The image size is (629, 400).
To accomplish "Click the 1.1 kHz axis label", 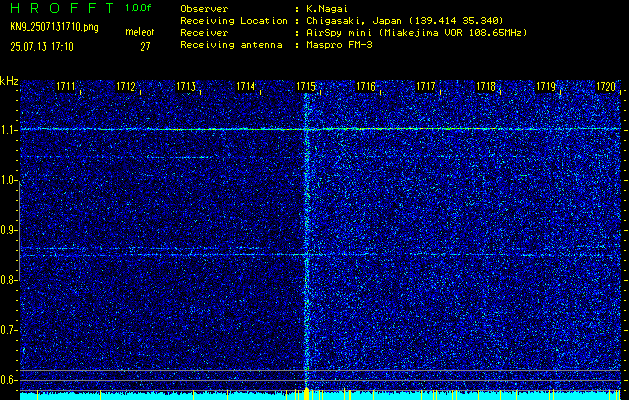I will point(6,130).
